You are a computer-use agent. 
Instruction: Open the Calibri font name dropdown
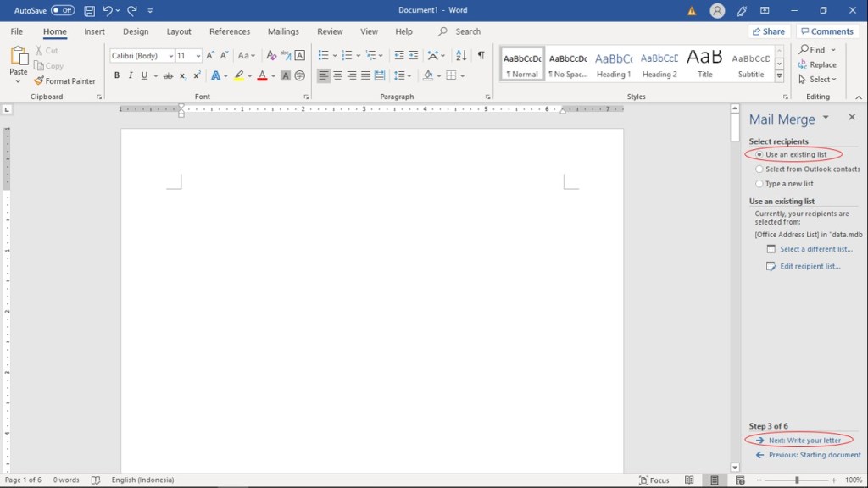pos(170,56)
